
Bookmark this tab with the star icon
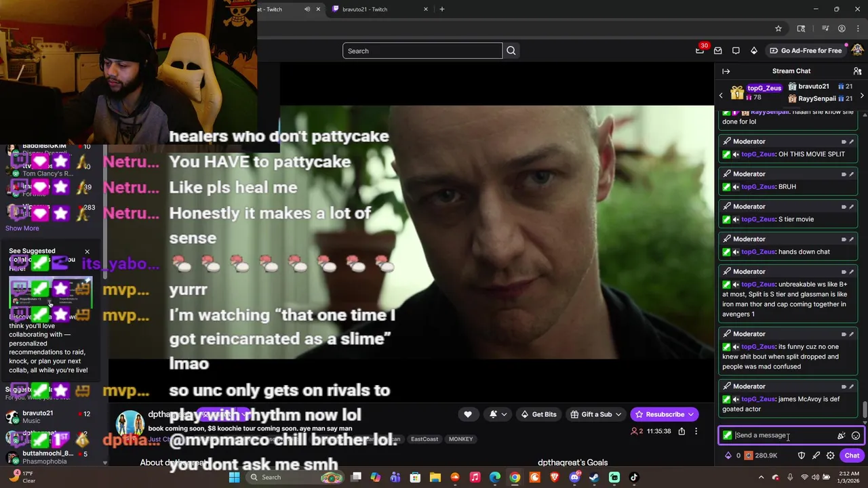(x=778, y=28)
